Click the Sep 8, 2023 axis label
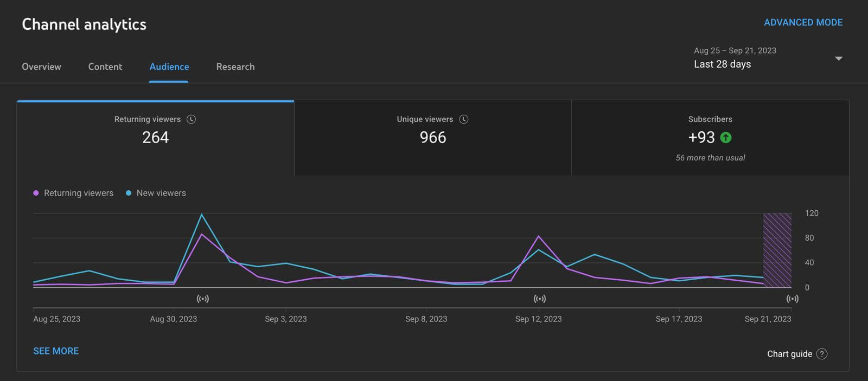 (x=426, y=319)
